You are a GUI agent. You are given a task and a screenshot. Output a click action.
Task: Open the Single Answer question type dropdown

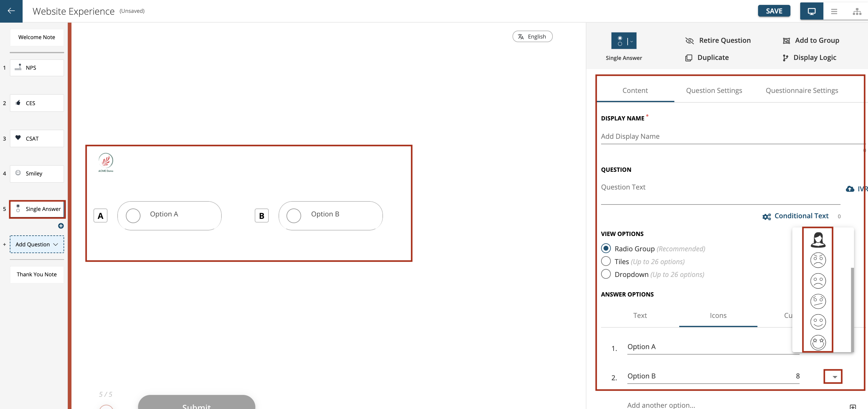point(624,41)
